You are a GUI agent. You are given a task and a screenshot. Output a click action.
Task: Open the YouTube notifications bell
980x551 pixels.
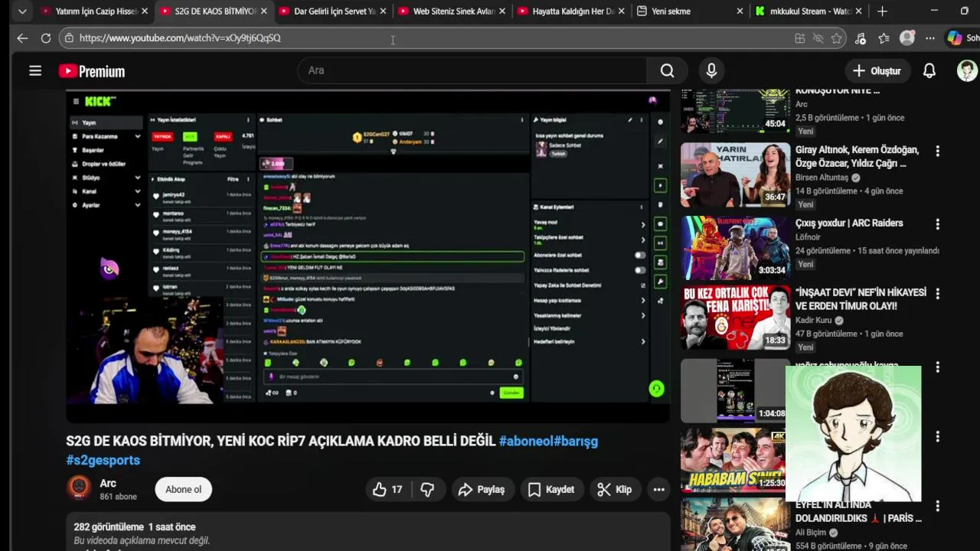coord(929,70)
